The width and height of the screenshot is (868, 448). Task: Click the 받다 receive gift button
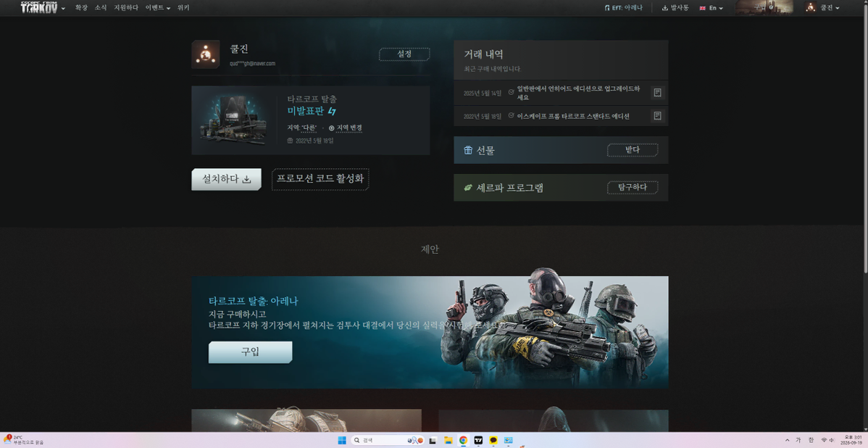633,150
